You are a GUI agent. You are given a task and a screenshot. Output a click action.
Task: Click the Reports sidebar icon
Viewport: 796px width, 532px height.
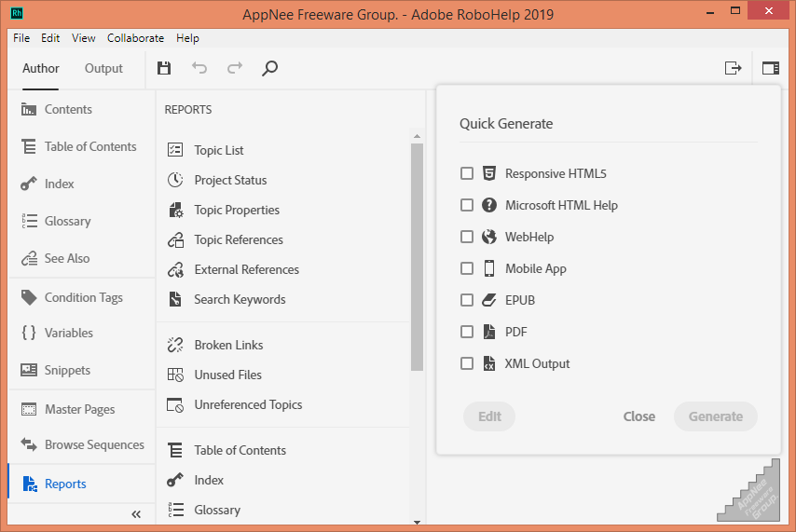pyautogui.click(x=30, y=484)
